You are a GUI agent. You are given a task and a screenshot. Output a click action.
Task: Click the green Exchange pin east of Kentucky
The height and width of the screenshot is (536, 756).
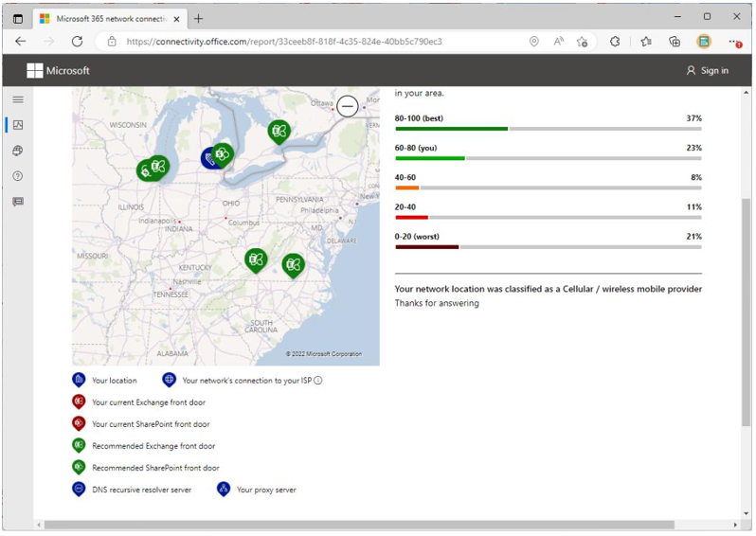(x=256, y=260)
